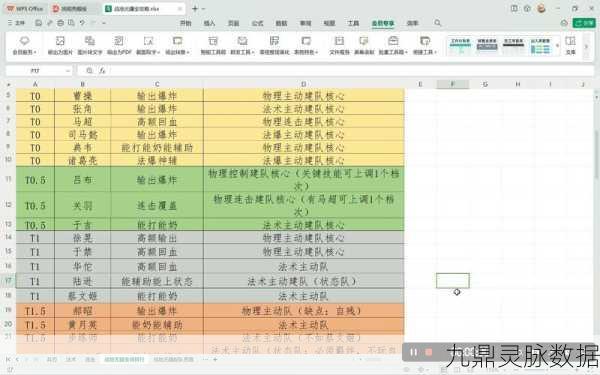Click cell containing 物理主动队（缺点：自残）
Image resolution: width=600 pixels, height=375 pixels.
[303, 310]
